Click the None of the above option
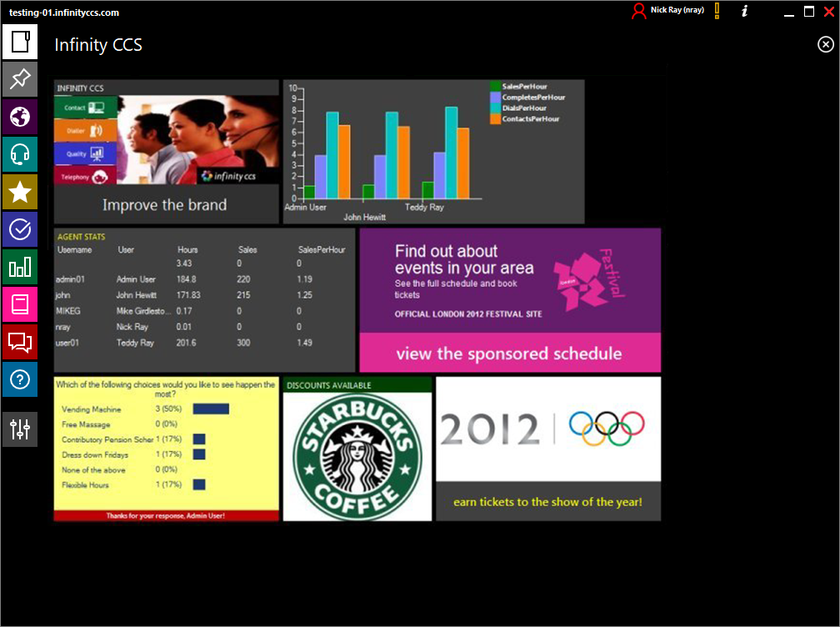The height and width of the screenshot is (627, 840). (x=93, y=470)
